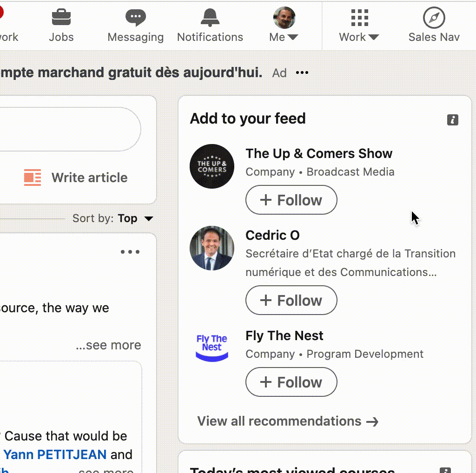Image resolution: width=476 pixels, height=473 pixels.
Task: Click the Sales Nav label
Action: click(x=434, y=37)
